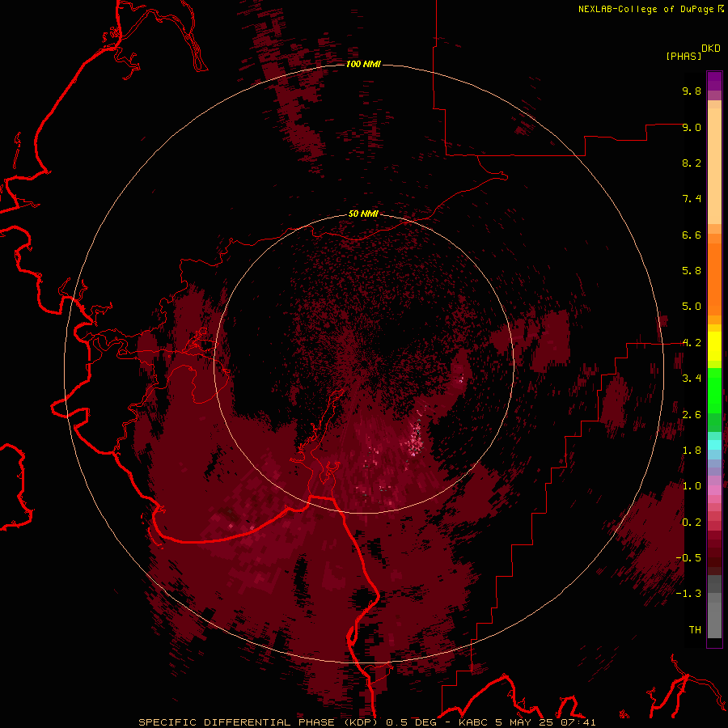Select the 5.0 scale value
The image size is (728, 728).
(692, 307)
